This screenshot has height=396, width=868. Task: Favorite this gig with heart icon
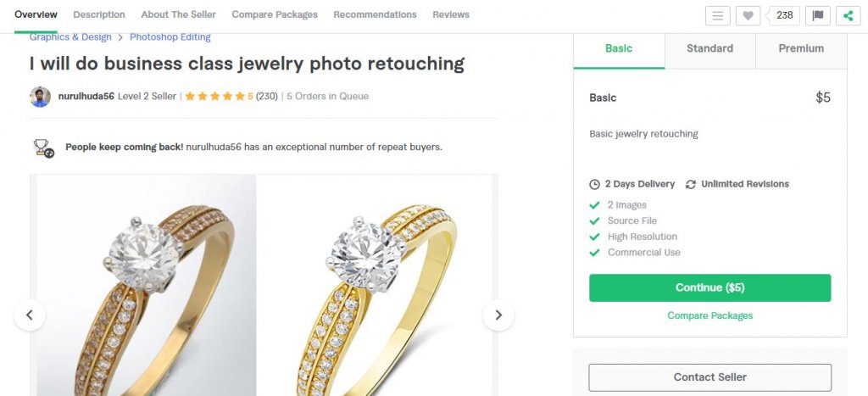pyautogui.click(x=748, y=15)
